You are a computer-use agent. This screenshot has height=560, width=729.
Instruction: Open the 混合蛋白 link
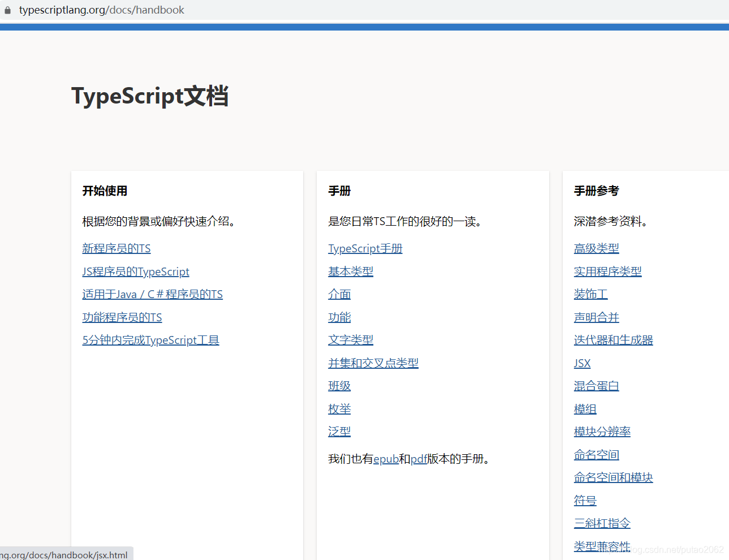click(x=597, y=386)
